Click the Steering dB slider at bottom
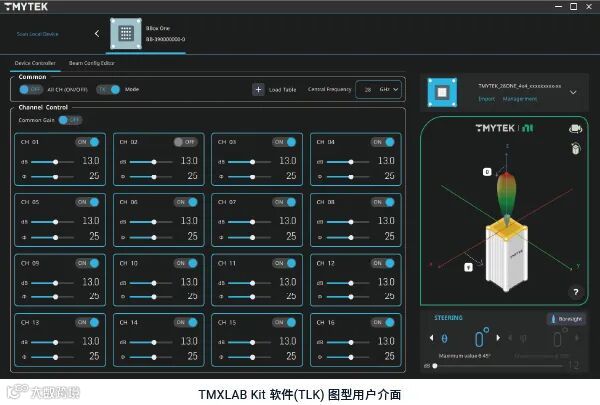 499,366
